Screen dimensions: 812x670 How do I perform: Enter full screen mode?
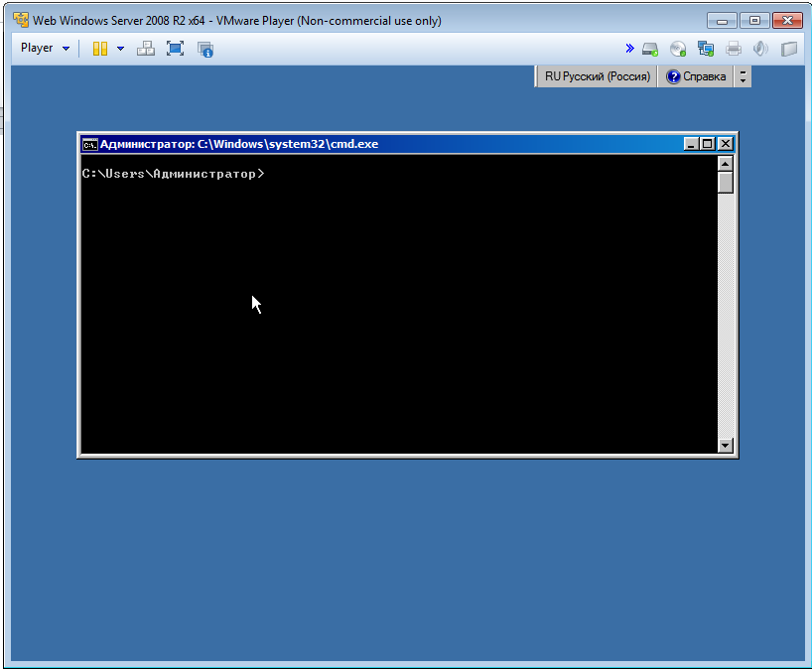175,49
